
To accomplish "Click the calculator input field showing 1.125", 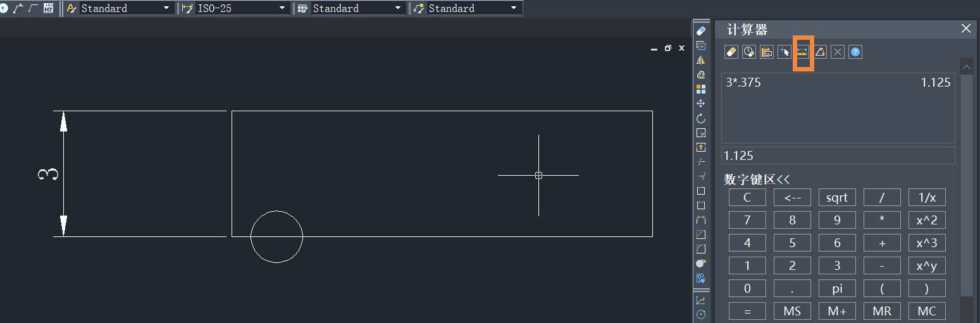I will [838, 155].
